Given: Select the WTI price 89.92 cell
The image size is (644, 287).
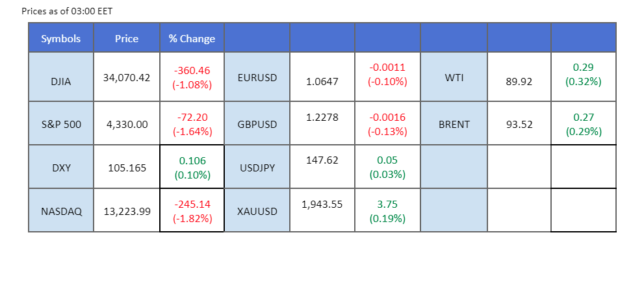Looking at the screenshot, I should [x=519, y=82].
